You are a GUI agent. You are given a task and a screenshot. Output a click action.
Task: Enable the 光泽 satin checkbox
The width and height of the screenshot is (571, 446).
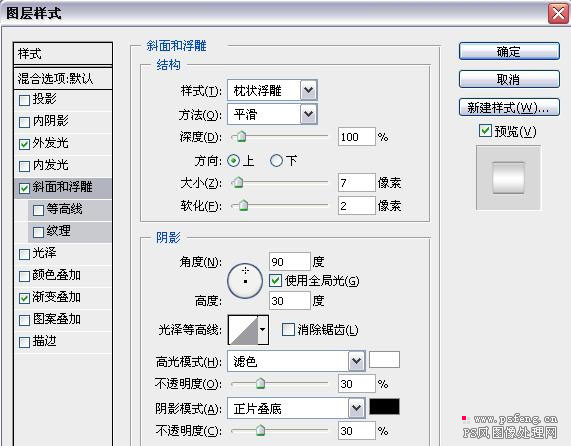point(24,254)
